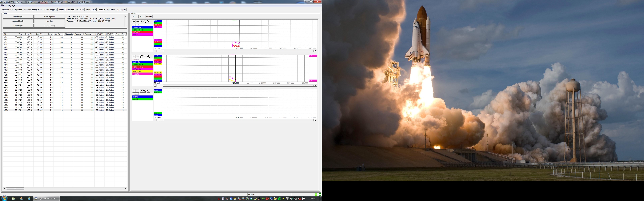Toggle the Height legend entry

(142, 97)
